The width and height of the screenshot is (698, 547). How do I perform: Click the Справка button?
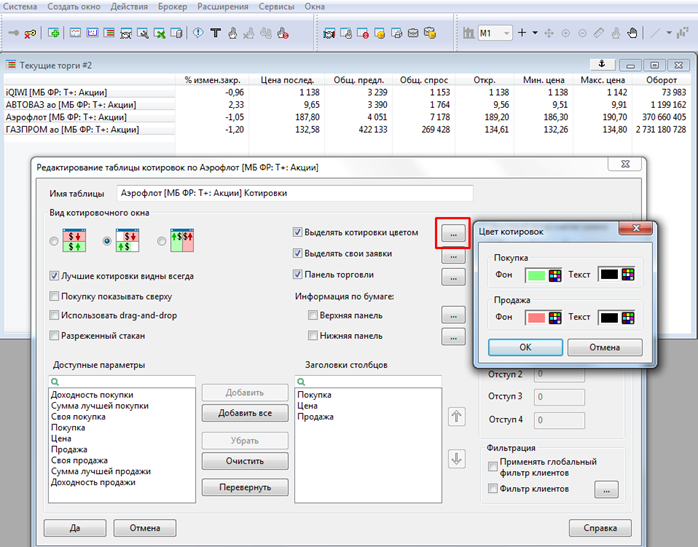click(600, 528)
